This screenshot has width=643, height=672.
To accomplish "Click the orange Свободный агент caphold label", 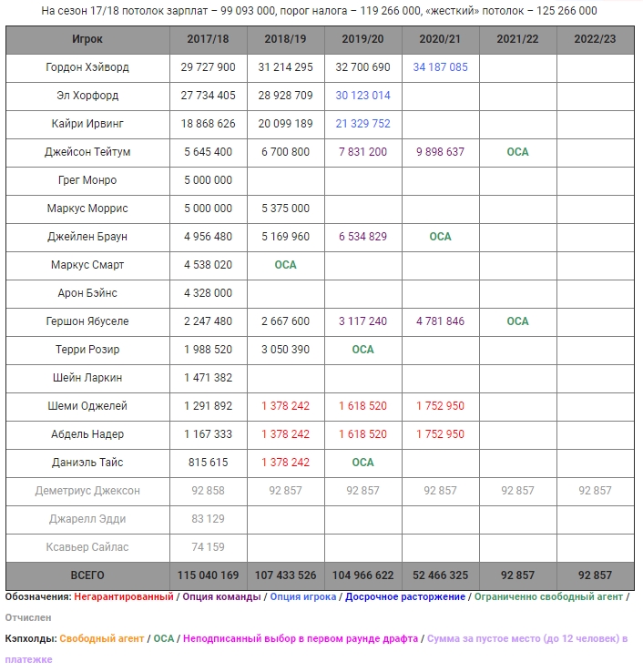I will pyautogui.click(x=102, y=638).
